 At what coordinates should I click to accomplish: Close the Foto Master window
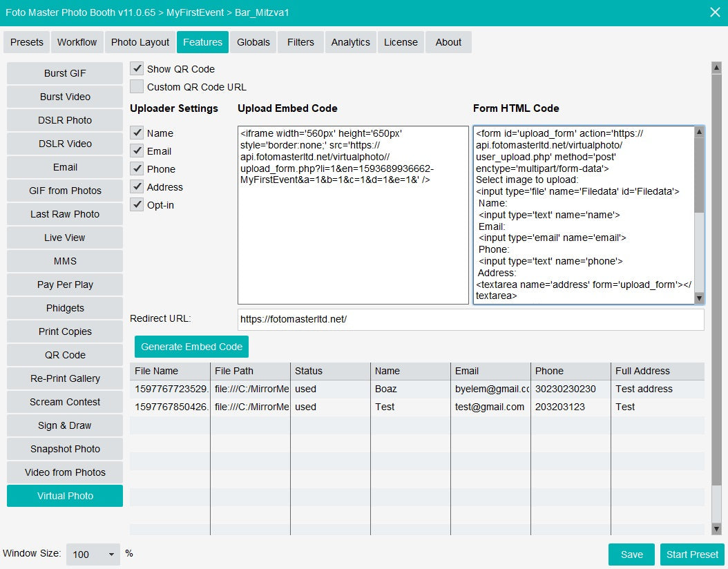[x=715, y=12]
